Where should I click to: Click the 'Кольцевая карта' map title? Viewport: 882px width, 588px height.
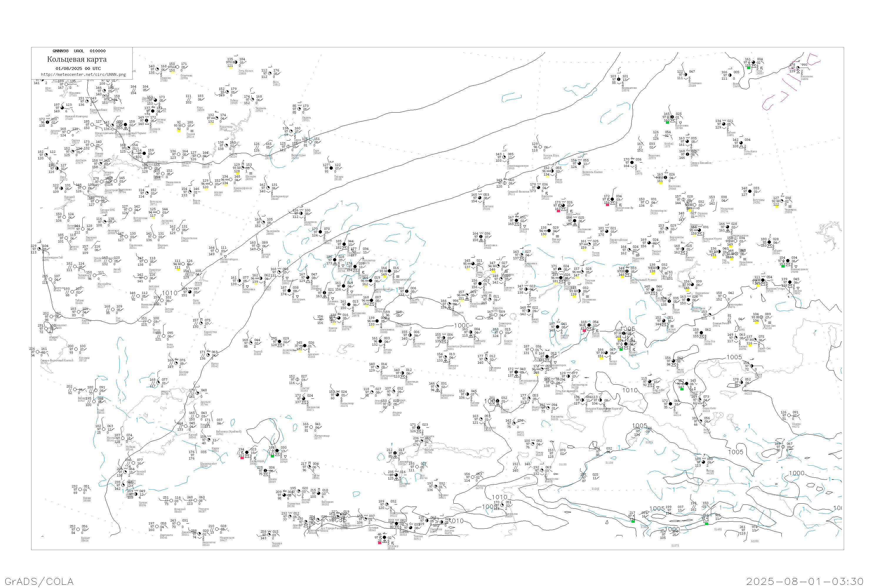[77, 59]
